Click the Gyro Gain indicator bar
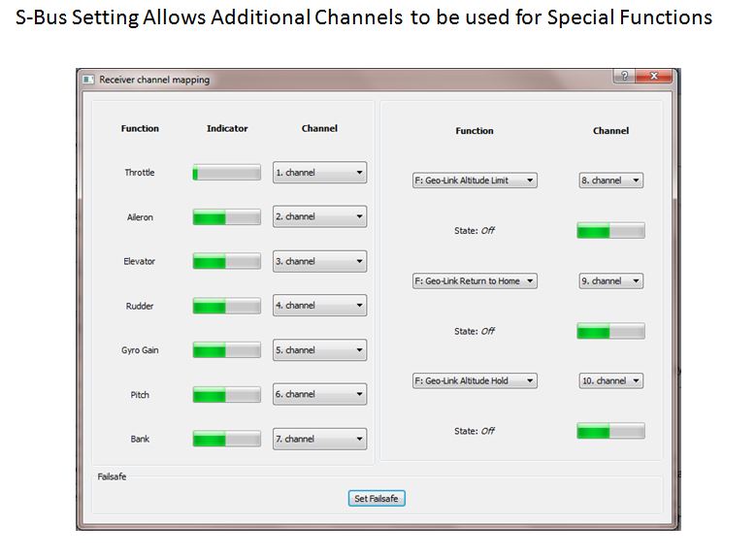 [x=227, y=350]
